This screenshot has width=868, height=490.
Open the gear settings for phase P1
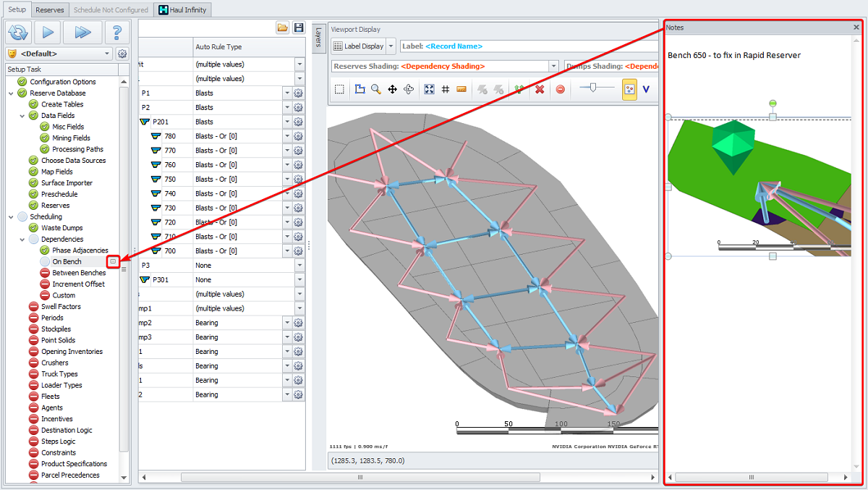pyautogui.click(x=298, y=93)
